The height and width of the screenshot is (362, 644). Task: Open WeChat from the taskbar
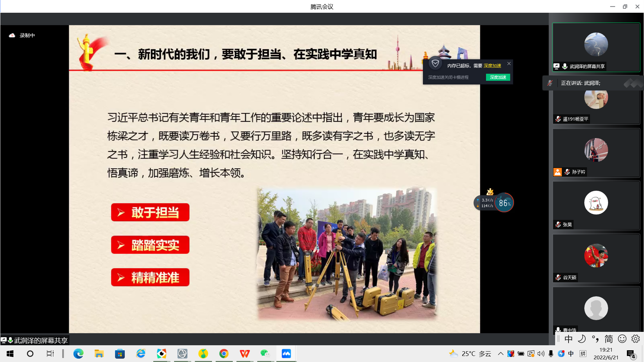pyautogui.click(x=265, y=354)
